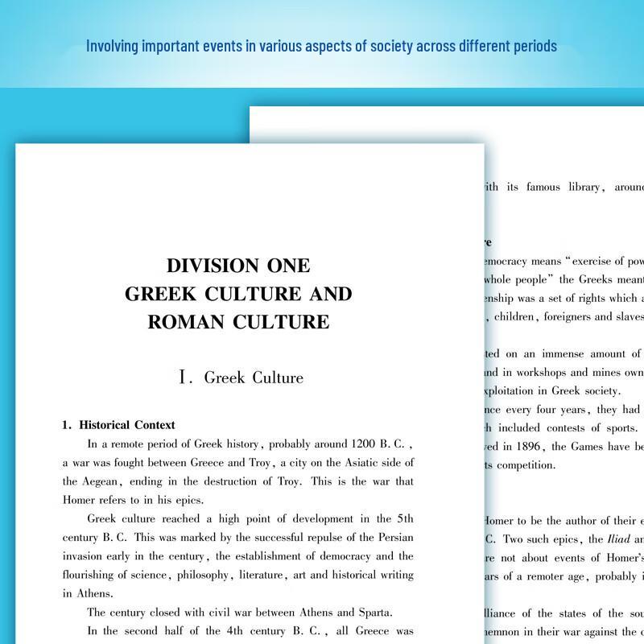The height and width of the screenshot is (644, 644).
Task: Select the line 'Homer refers to in his epics.'
Action: click(x=134, y=500)
